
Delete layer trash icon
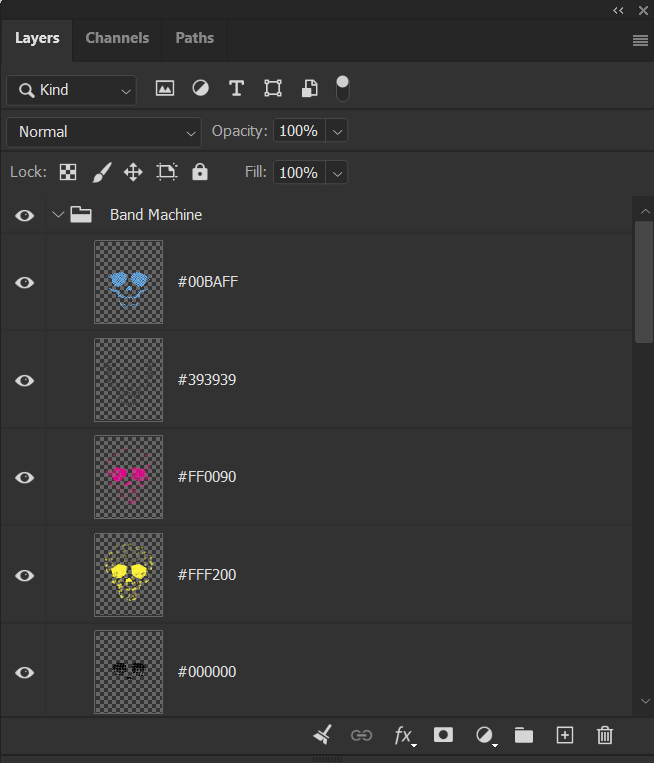coord(605,735)
